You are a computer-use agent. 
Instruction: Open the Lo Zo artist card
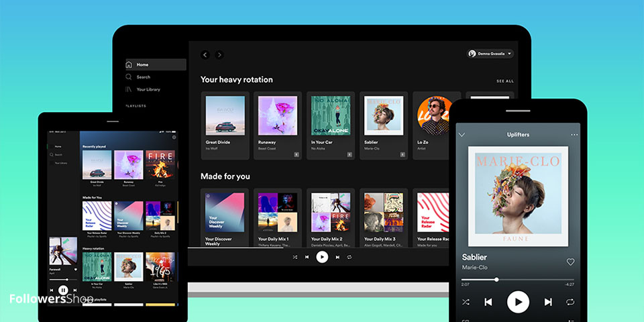click(431, 125)
